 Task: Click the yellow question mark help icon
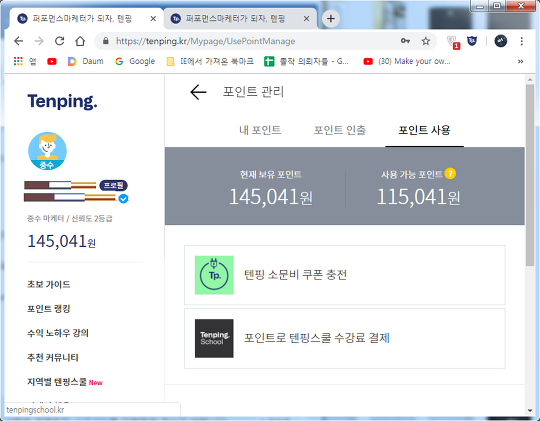450,173
